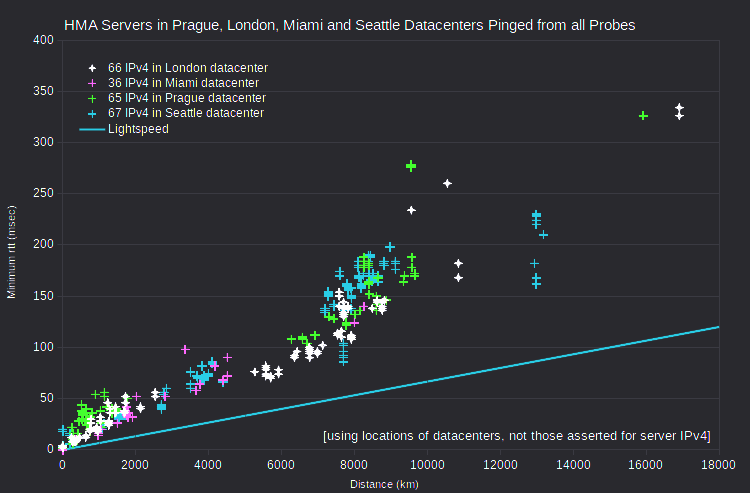Select the magenta point near 3400 km, 98 msec
The width and height of the screenshot is (750, 493).
tap(185, 350)
